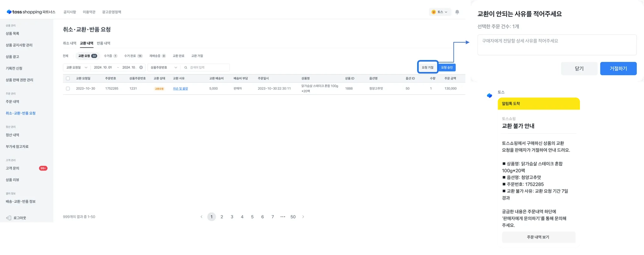Click the 요청 승인 button
This screenshot has width=644, height=255.
click(x=447, y=68)
